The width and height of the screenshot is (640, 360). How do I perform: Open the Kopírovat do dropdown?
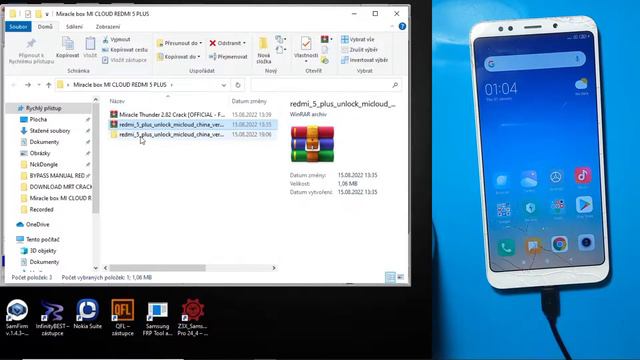pyautogui.click(x=178, y=57)
